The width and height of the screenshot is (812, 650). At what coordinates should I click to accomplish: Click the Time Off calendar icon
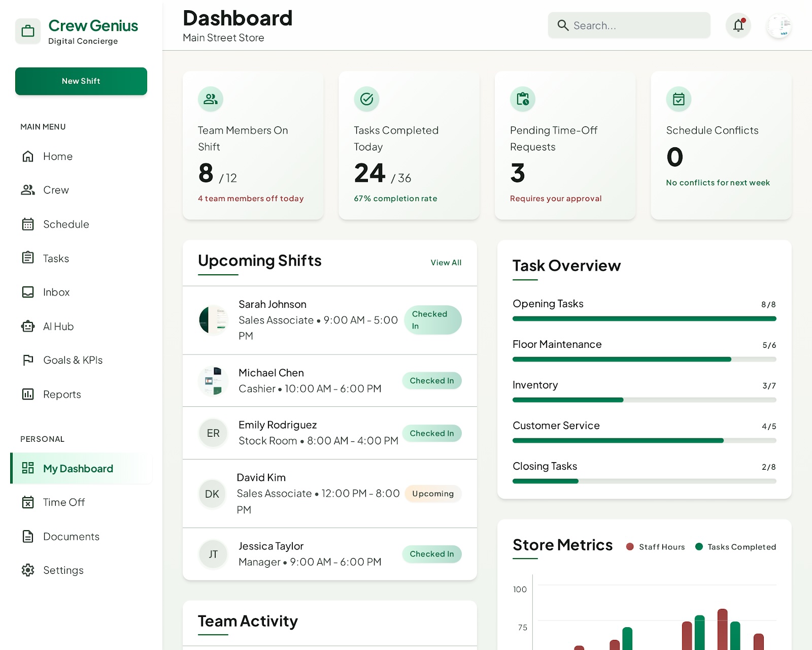(28, 502)
